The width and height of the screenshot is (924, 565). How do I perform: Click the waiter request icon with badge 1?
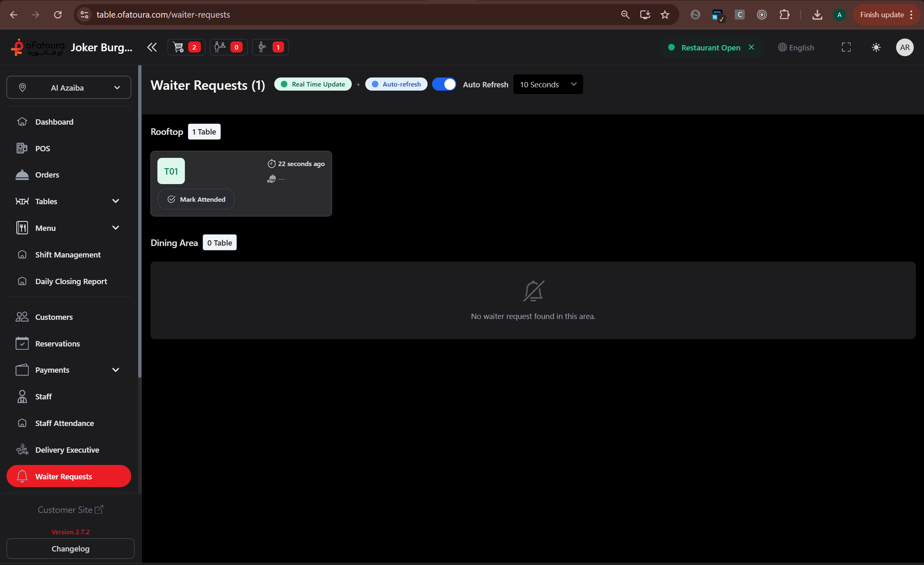[270, 47]
